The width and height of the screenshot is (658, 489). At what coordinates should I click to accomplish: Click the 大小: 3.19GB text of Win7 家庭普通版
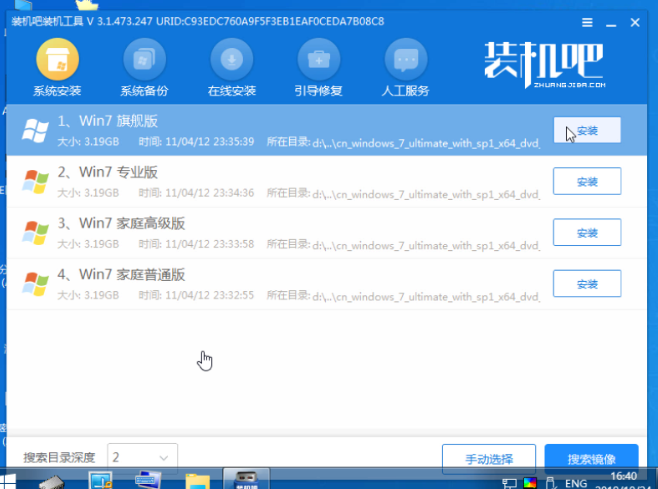tap(88, 295)
